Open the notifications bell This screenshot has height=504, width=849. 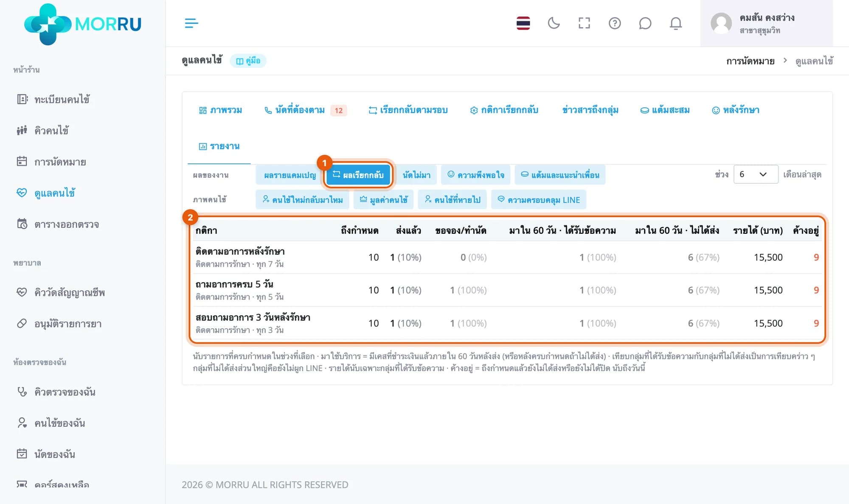(x=676, y=23)
